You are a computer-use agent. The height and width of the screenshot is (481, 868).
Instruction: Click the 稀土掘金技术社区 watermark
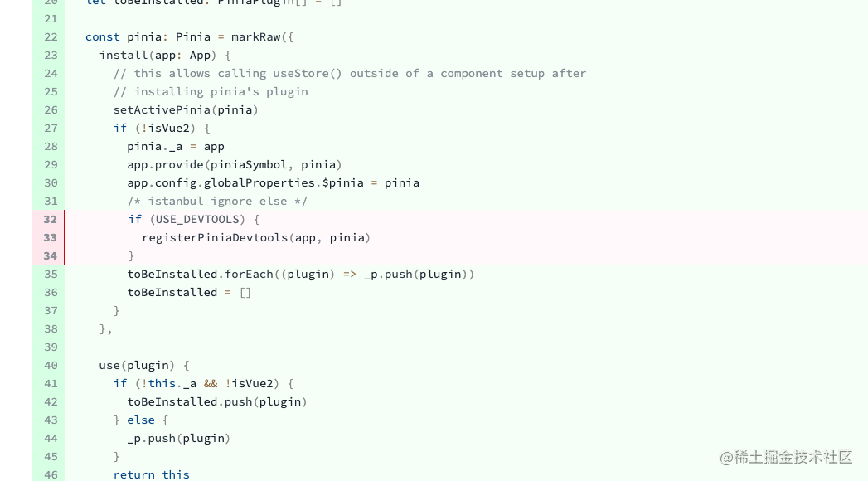coord(786,457)
